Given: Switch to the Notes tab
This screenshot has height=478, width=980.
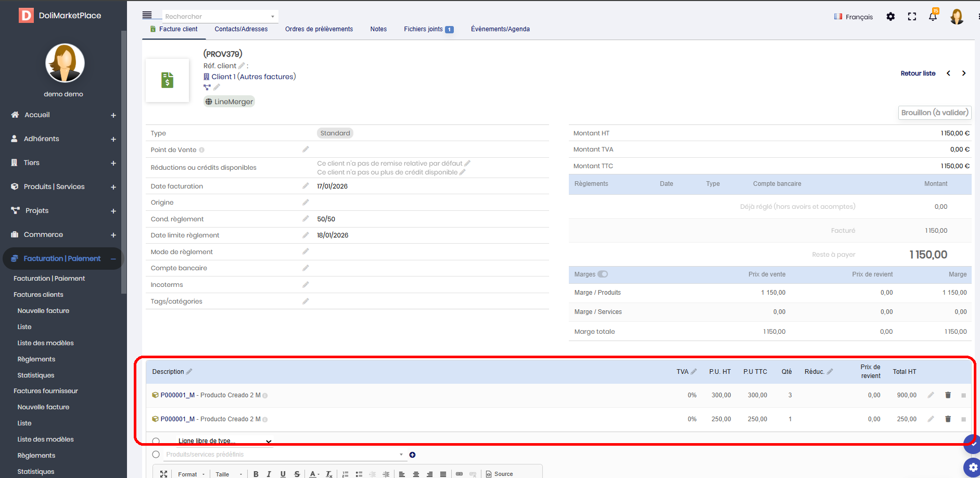Looking at the screenshot, I should coord(378,29).
